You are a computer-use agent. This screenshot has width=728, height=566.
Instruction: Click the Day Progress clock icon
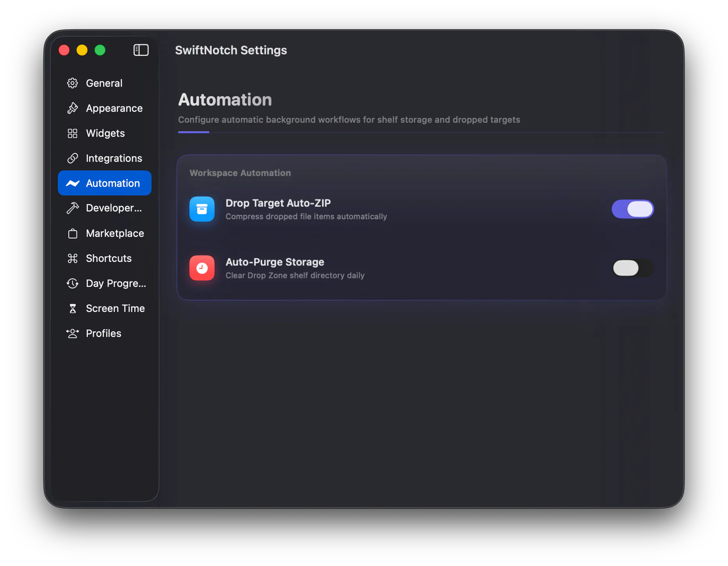tap(73, 283)
